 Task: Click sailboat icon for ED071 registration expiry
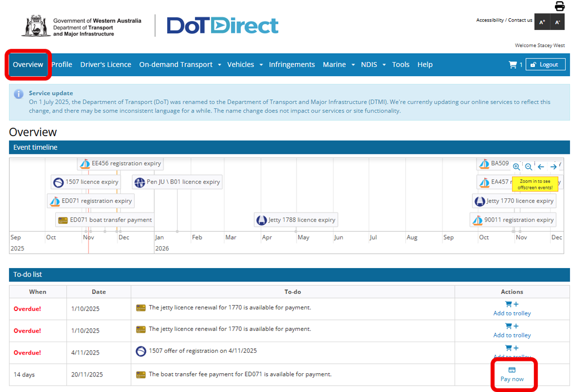(55, 201)
